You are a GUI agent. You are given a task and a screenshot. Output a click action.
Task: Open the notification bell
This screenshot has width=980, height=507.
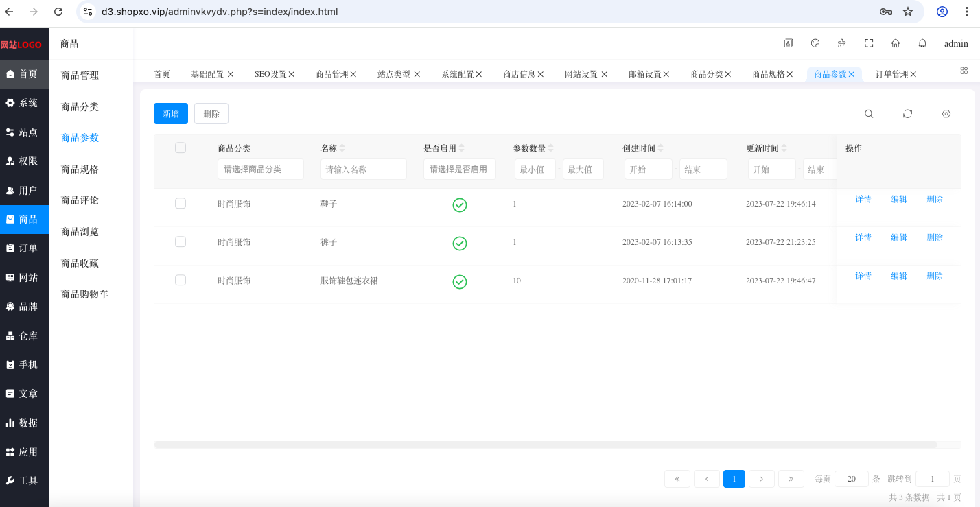pyautogui.click(x=922, y=43)
